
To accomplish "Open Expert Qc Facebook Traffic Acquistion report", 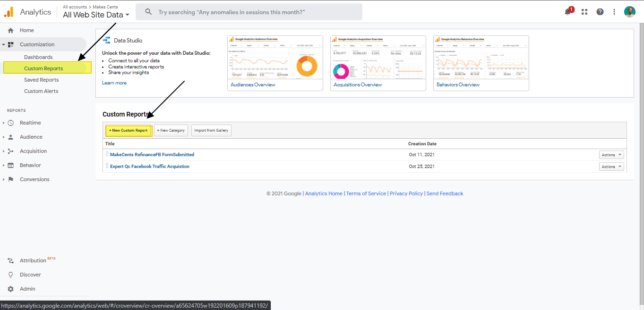I will [150, 167].
